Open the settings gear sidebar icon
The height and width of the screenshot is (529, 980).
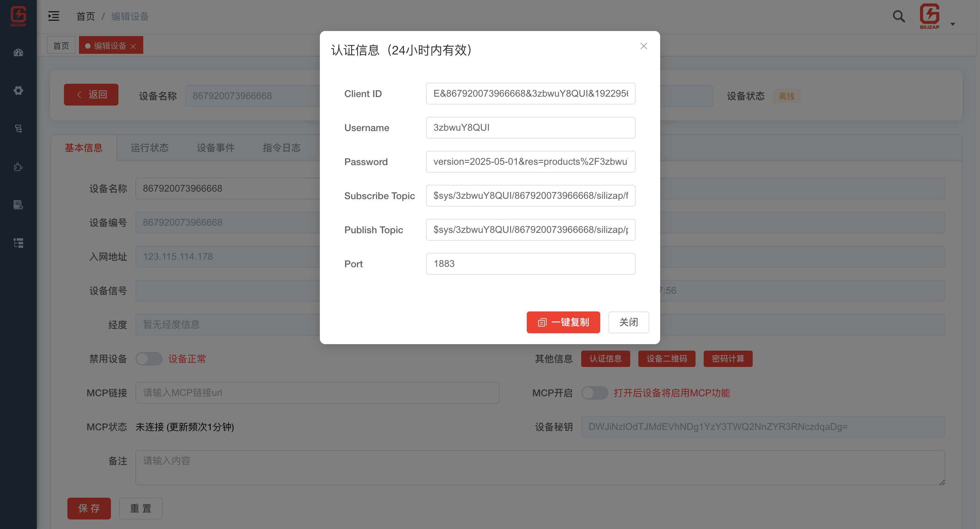[x=18, y=91]
